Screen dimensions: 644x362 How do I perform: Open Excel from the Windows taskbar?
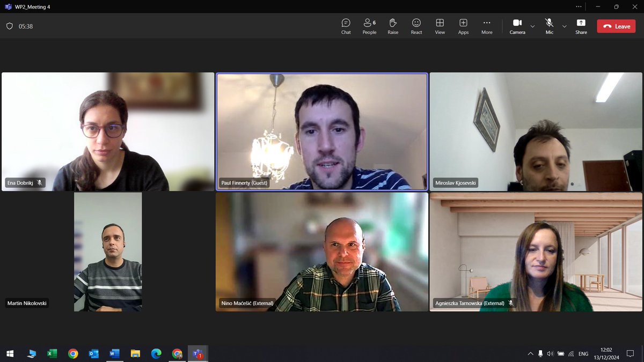52,353
